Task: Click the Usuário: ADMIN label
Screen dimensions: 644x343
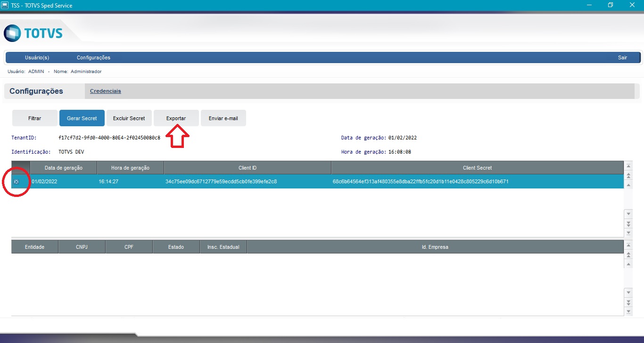Action: tap(26, 72)
